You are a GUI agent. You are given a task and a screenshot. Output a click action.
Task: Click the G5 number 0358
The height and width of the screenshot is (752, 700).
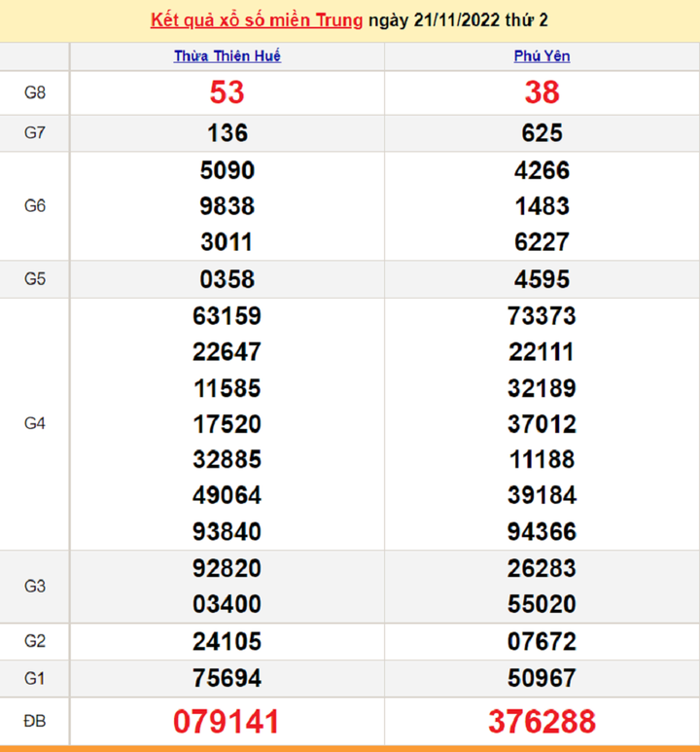click(x=227, y=280)
